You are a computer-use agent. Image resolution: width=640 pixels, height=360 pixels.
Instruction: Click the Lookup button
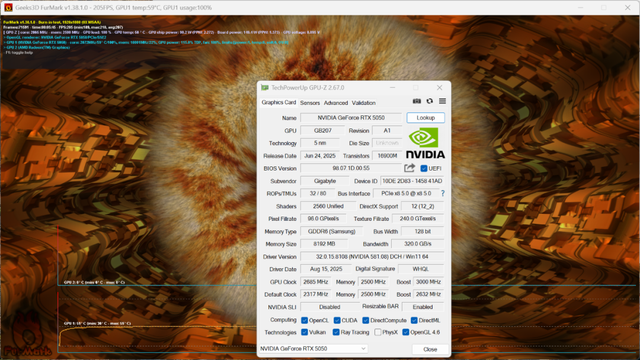click(426, 118)
